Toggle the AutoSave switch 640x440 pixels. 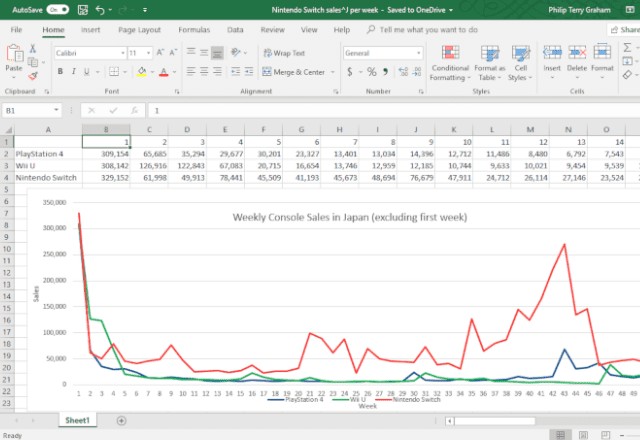(x=58, y=9)
